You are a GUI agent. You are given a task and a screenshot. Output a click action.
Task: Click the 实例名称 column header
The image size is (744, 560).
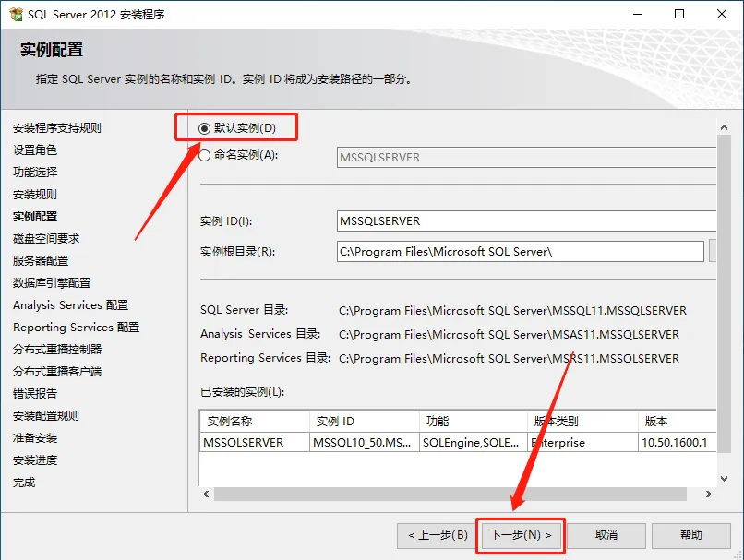[x=255, y=421]
